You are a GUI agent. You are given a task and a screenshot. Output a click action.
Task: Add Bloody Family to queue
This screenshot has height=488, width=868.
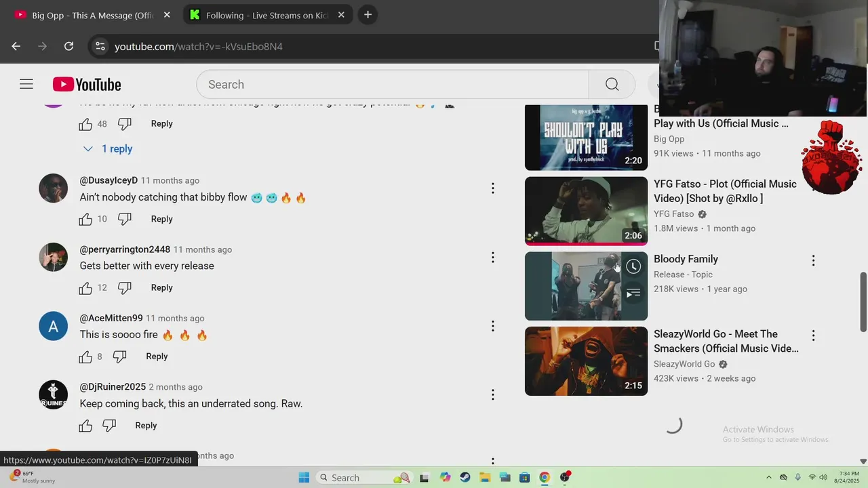(x=633, y=293)
